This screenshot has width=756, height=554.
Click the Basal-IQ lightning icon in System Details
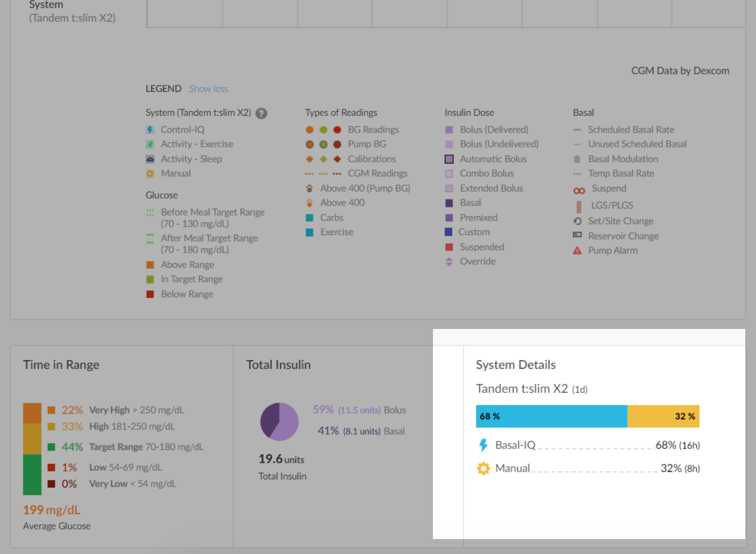pyautogui.click(x=484, y=445)
